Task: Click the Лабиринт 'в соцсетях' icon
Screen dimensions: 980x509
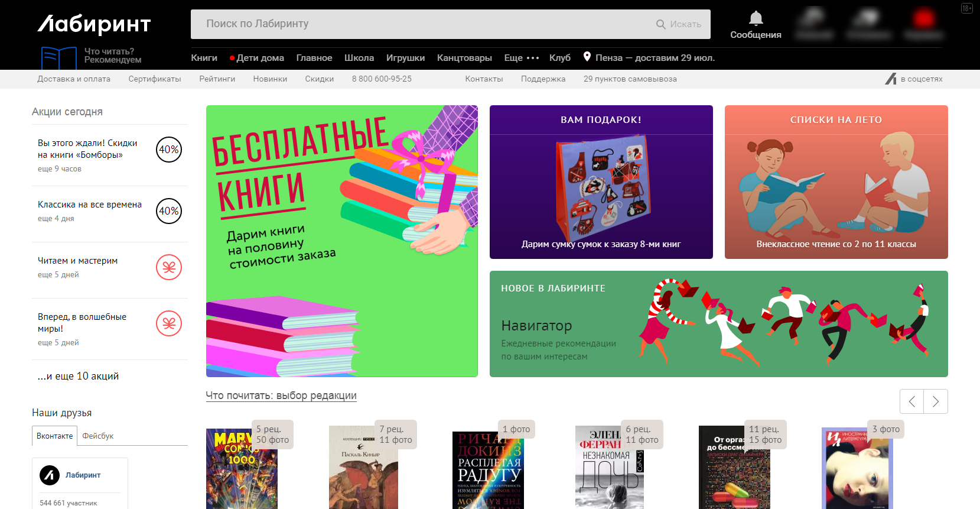Action: click(891, 79)
